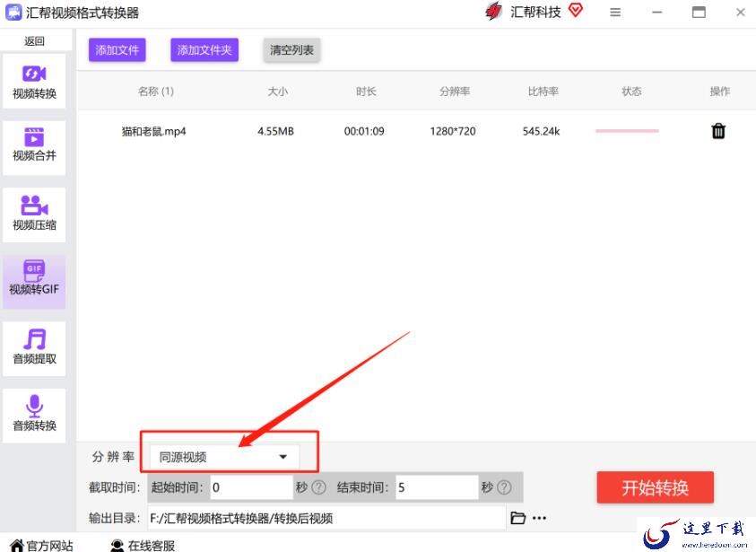Open the Video Merge (视频合并) sidebar tool
The width and height of the screenshot is (756, 552).
(34, 145)
